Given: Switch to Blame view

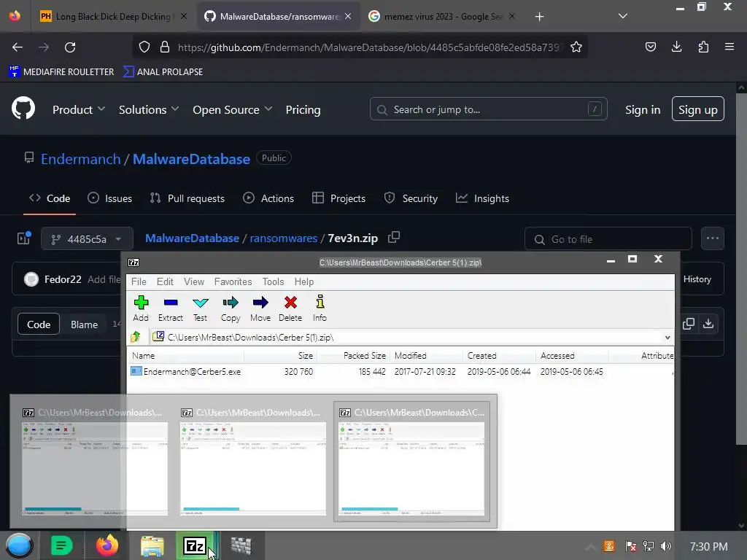Looking at the screenshot, I should (85, 324).
